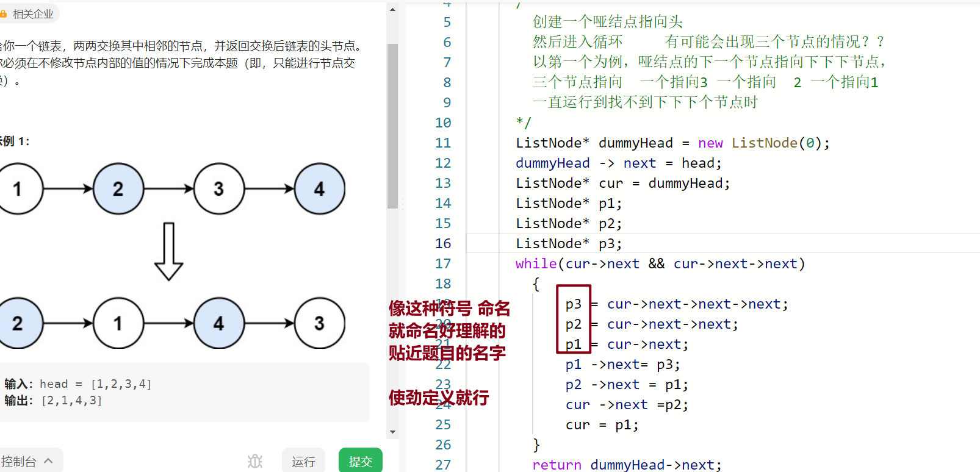Click the 'new ListNode(0)' dummyHead line

click(673, 143)
